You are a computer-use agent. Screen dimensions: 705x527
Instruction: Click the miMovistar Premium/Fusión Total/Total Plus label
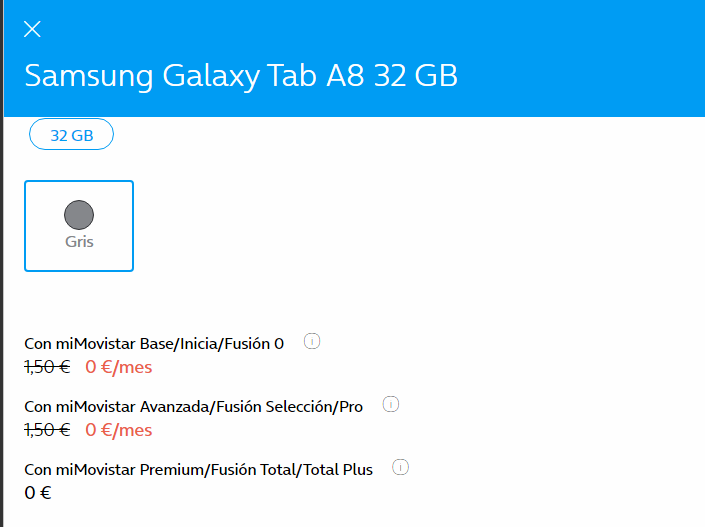pos(199,470)
